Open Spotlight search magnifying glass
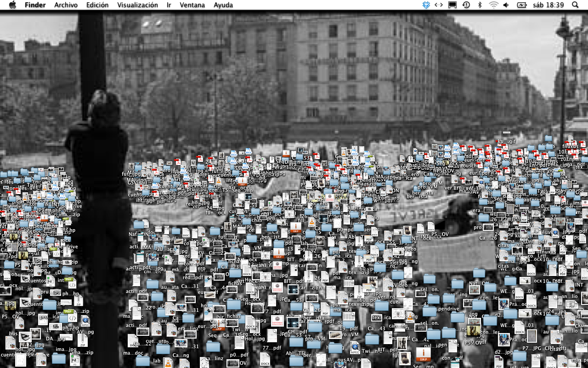Image resolution: width=588 pixels, height=368 pixels. 575,5
